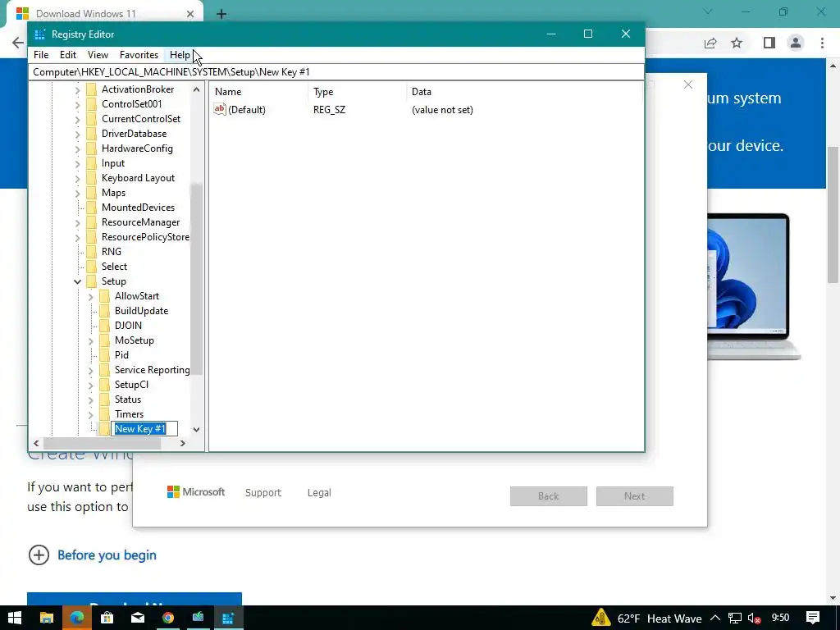This screenshot has height=630, width=840.
Task: Expand the ControlSet001 key
Action: click(x=78, y=104)
